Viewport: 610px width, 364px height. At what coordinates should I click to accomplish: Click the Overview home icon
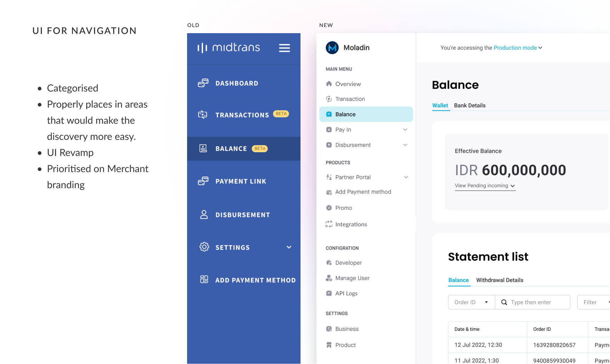click(x=329, y=84)
